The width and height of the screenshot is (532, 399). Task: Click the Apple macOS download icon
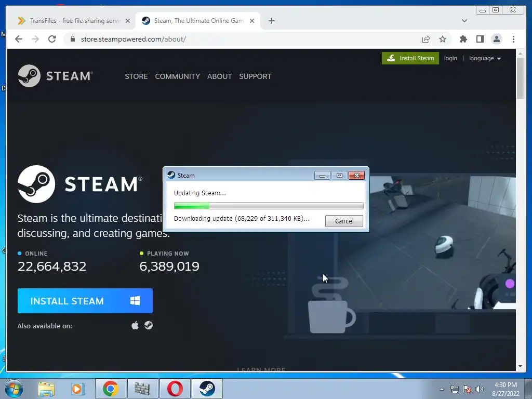pyautogui.click(x=135, y=326)
